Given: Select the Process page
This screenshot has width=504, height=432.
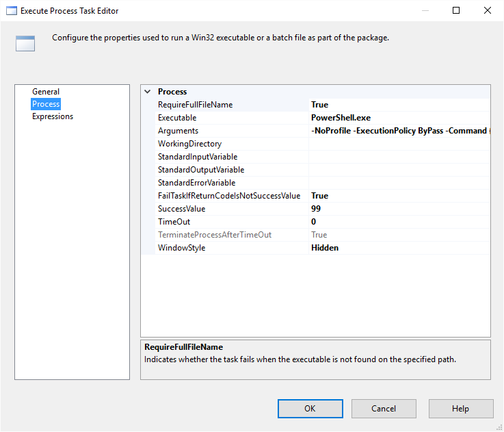Looking at the screenshot, I should tap(46, 104).
